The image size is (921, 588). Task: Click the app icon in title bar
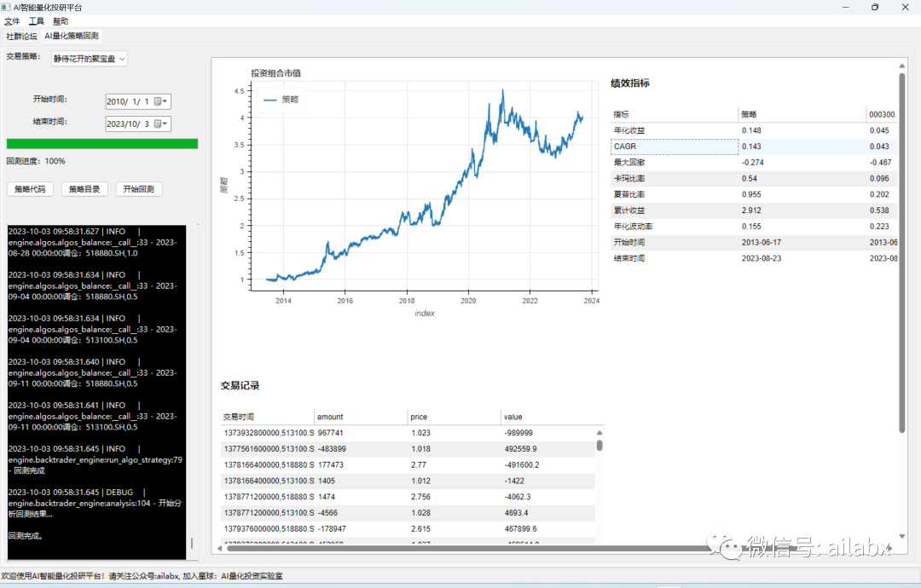click(x=6, y=7)
